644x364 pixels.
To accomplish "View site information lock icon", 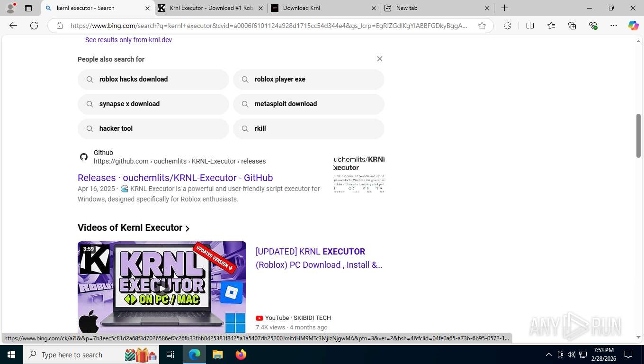I will [x=60, y=26].
